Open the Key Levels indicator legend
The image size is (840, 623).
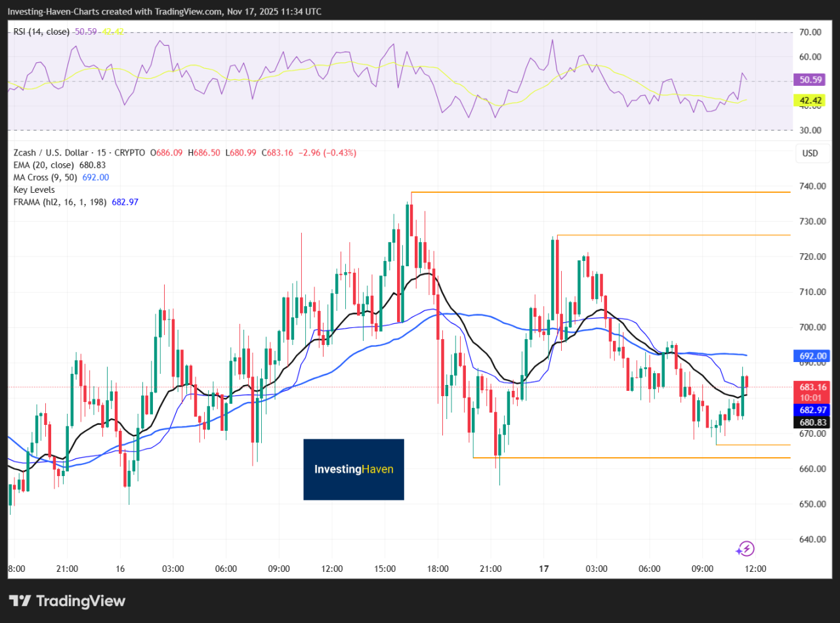click(x=34, y=190)
